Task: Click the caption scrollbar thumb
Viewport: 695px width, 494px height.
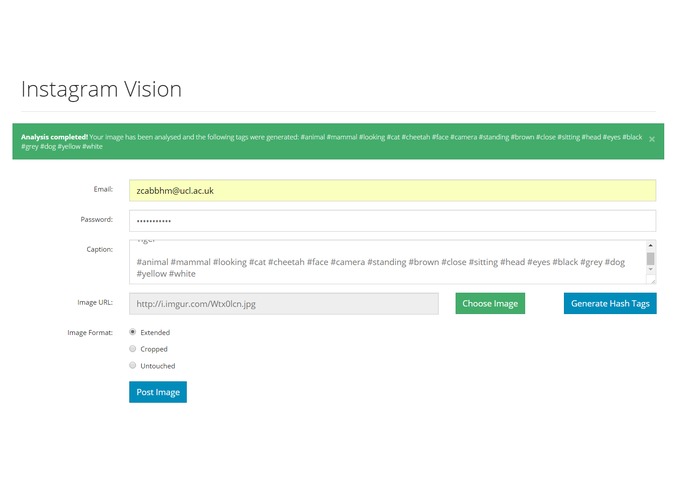Action: 651,258
